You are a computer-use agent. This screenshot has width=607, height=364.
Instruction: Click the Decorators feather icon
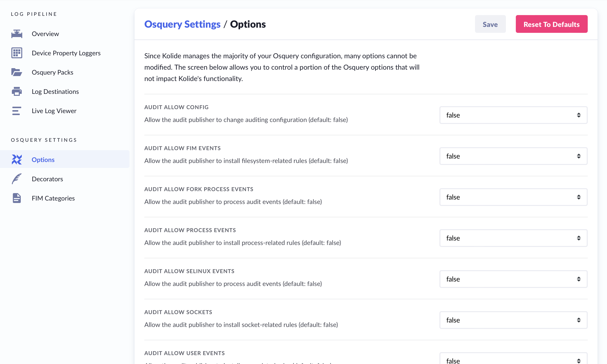17,179
